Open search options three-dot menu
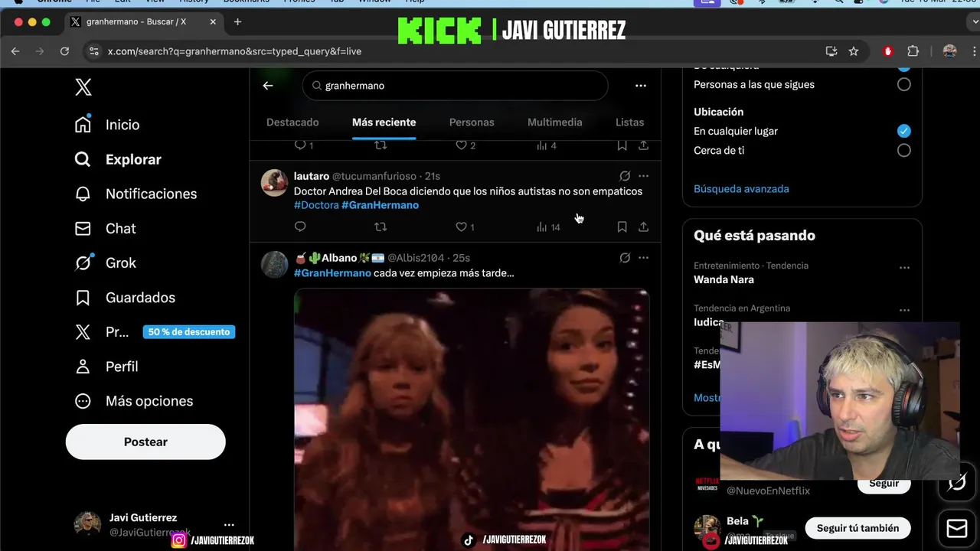Image resolution: width=980 pixels, height=551 pixels. point(641,86)
